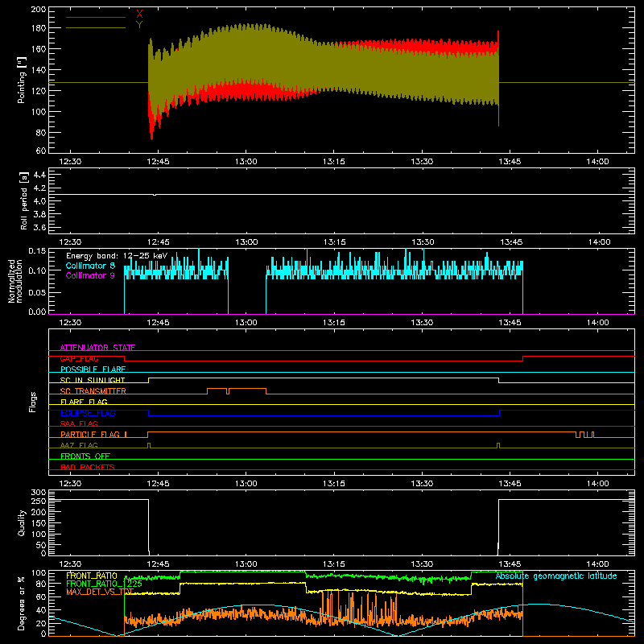644x644 pixels.
Task: Click the cyan 'Collimator 8' legend entry
Action: click(x=90, y=266)
